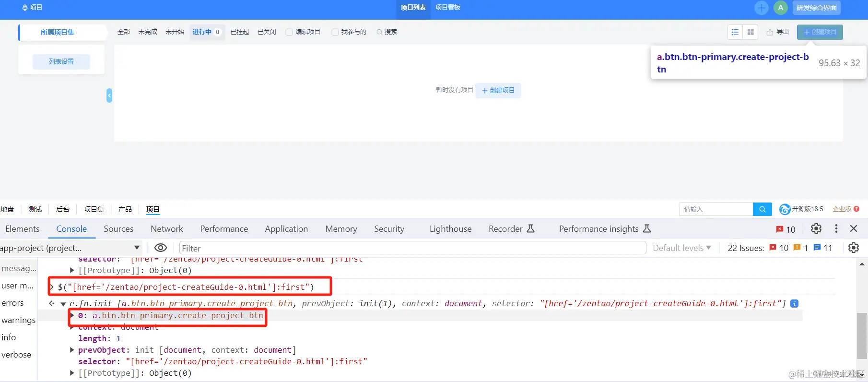Select the 未完成 filter
Screen dimensions: 868x382
[148, 32]
